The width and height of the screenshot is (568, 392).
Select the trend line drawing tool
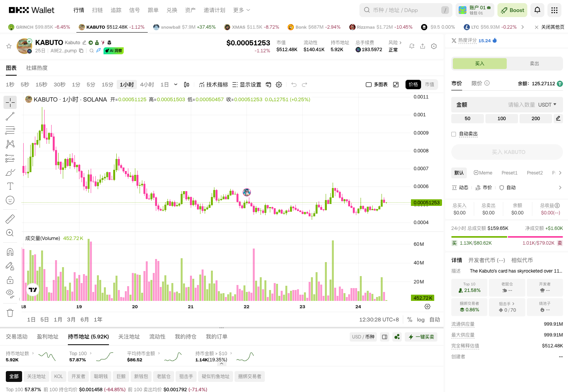(10, 116)
